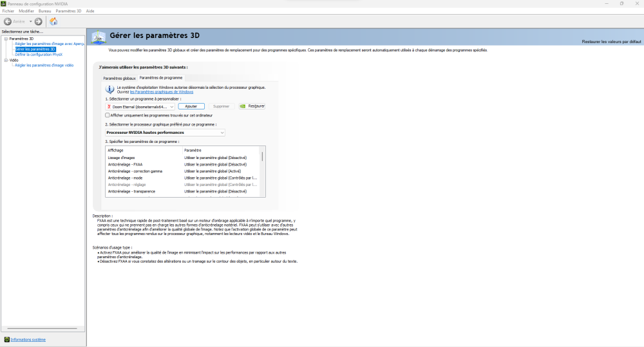
Task: Click the Ajouter button
Action: tap(191, 106)
